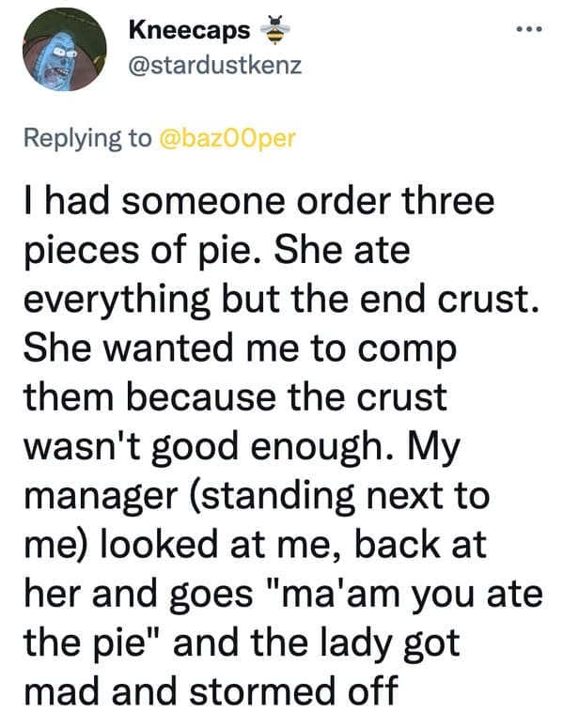Click the text 'them because the crust'
This screenshot has height=728, width=563.
coord(236,398)
